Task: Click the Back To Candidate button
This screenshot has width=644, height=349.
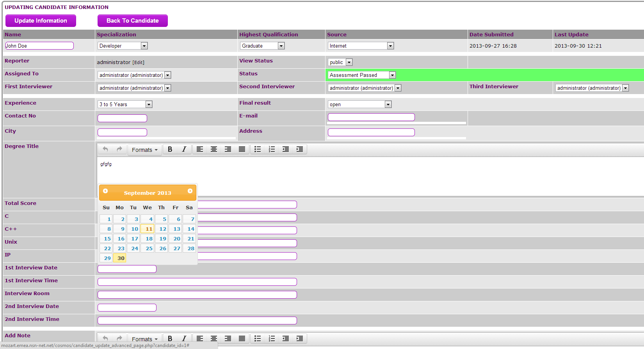Action: coord(133,21)
